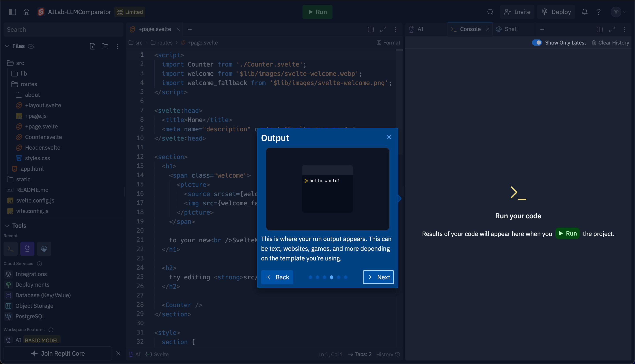The height and width of the screenshot is (364, 635).
Task: Click the Search icon in top bar
Action: click(490, 12)
